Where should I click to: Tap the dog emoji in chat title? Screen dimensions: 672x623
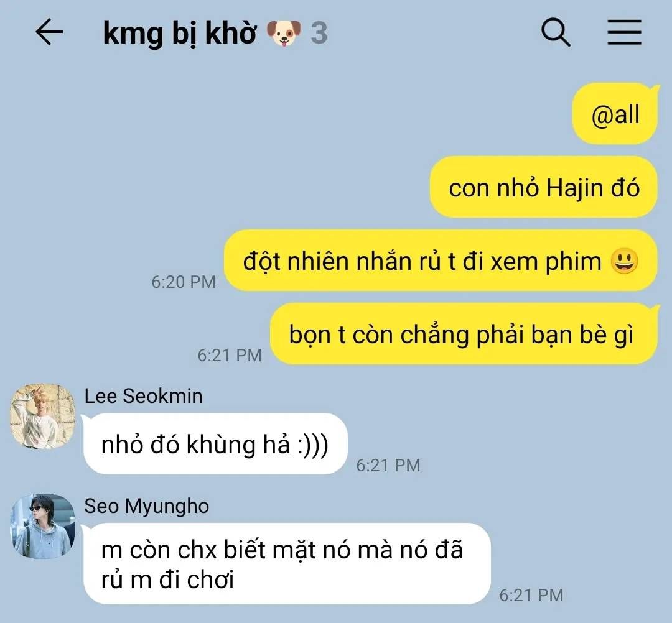coord(283,33)
